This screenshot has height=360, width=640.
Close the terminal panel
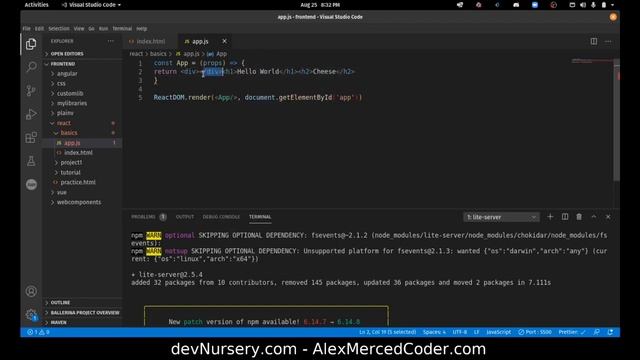pos(608,217)
